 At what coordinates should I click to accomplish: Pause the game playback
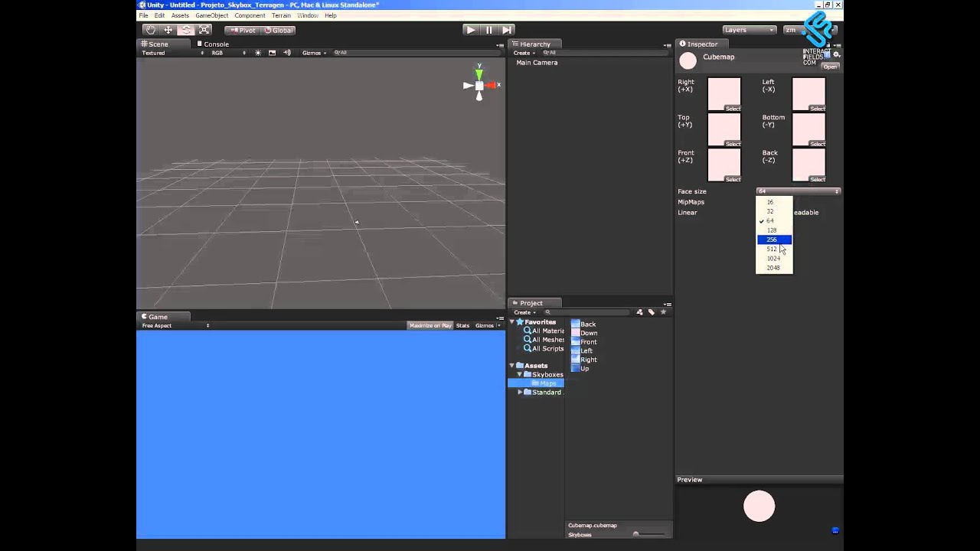coord(488,30)
